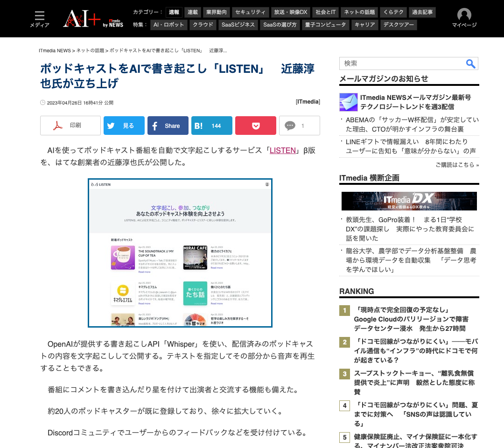The image size is (504, 448).
Task: Open ABEMA サッカーW杯配信 article link
Action: tap(413, 125)
